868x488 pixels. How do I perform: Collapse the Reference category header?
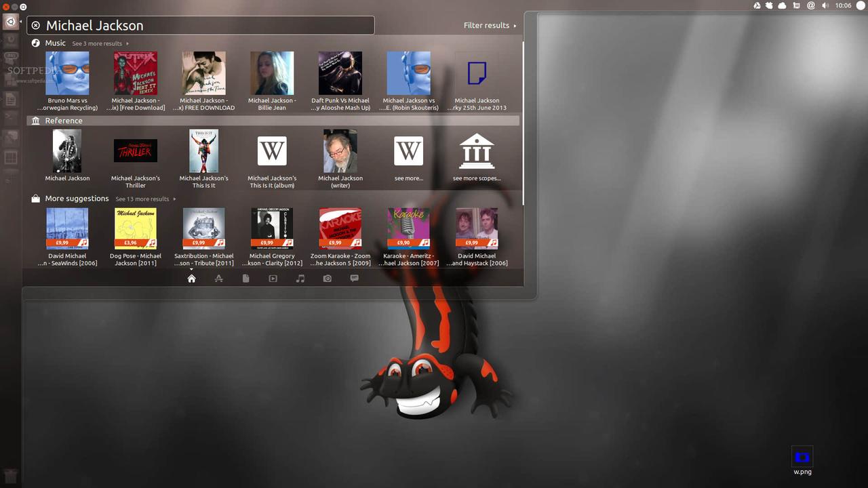coord(64,121)
